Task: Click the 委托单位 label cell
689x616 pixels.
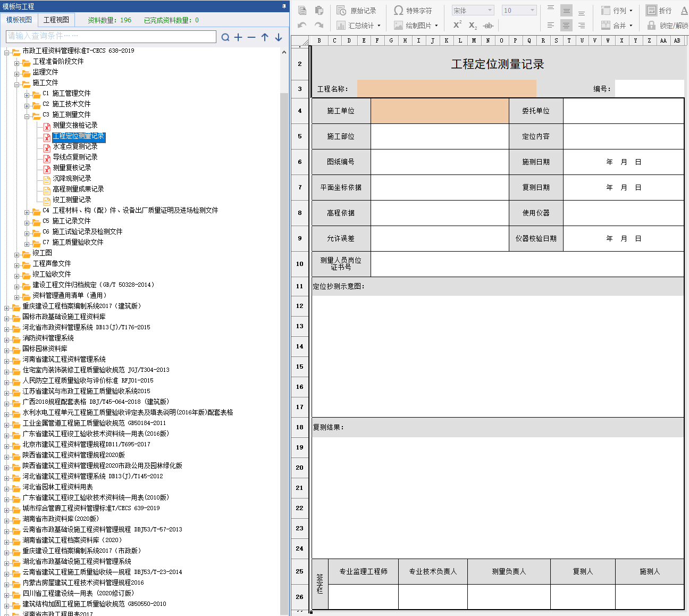Action: pyautogui.click(x=536, y=111)
